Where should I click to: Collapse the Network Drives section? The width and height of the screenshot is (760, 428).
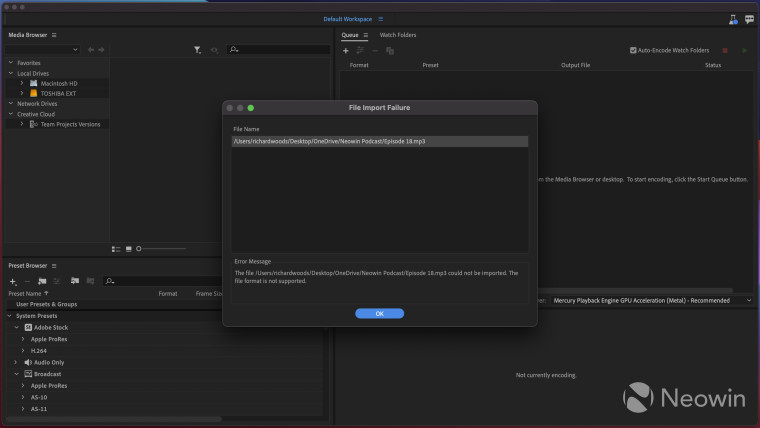tap(11, 103)
